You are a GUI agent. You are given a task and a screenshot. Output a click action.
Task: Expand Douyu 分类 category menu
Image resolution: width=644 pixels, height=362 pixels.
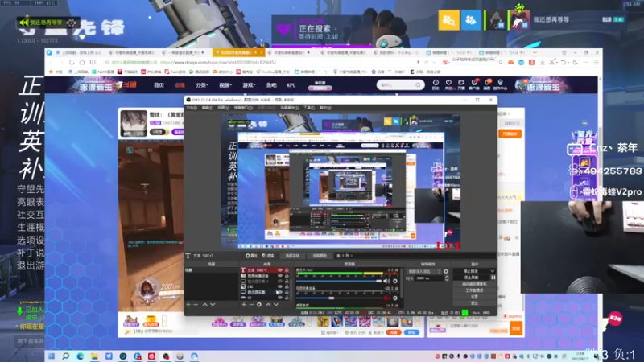pos(202,85)
